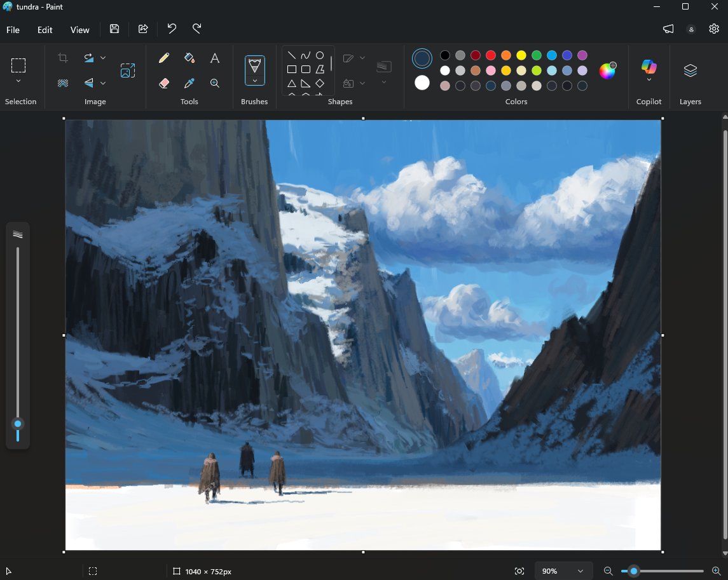Image resolution: width=728 pixels, height=580 pixels.
Task: Open the Layers panel
Action: point(690,71)
